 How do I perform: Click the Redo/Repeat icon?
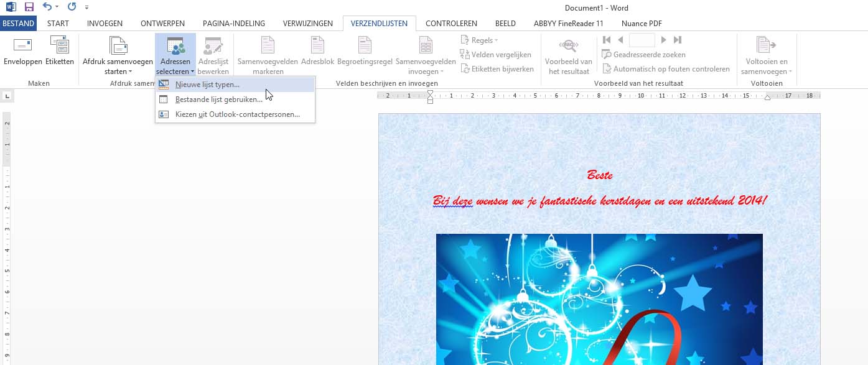coord(72,7)
